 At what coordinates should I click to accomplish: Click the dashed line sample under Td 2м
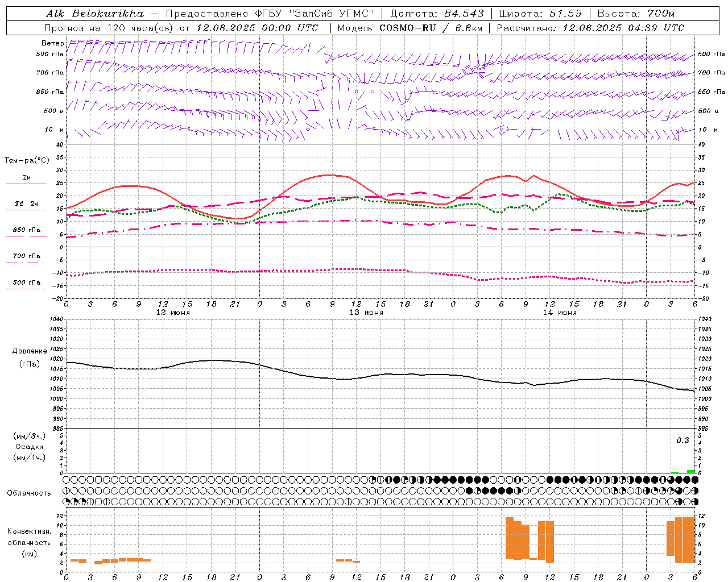(x=25, y=210)
